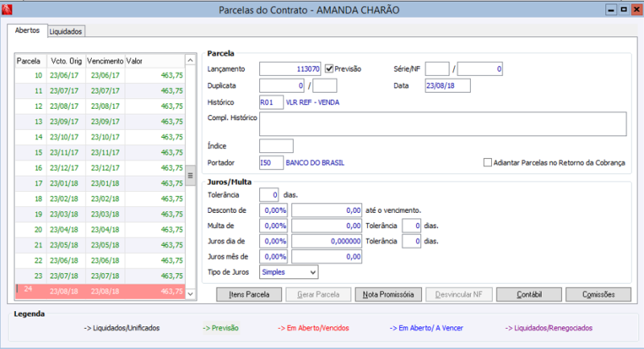Image resolution: width=644 pixels, height=349 pixels.
Task: Click the Série input field
Action: 437,69
